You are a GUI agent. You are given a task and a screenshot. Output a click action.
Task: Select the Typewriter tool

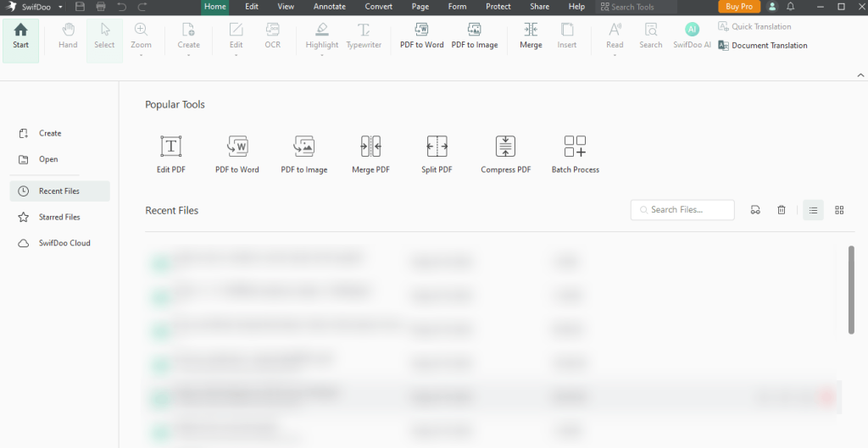[364, 36]
